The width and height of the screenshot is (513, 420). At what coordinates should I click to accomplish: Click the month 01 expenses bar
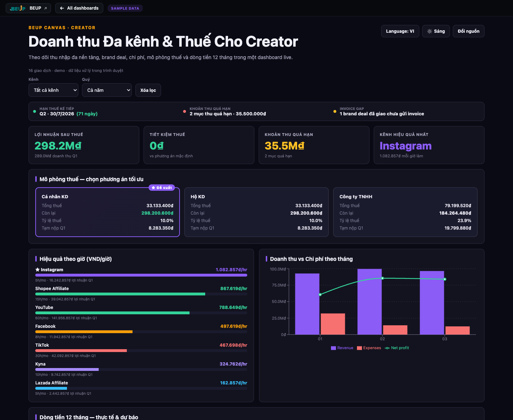coord(333,324)
